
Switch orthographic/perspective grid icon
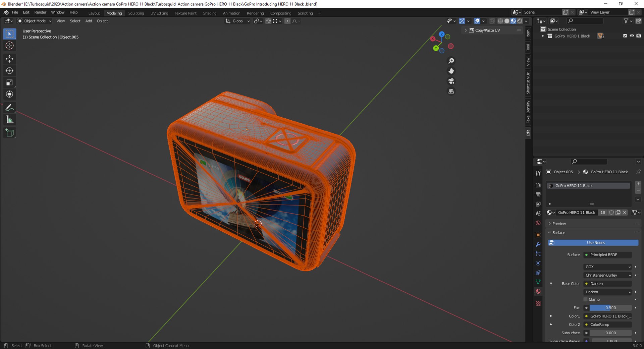click(x=451, y=91)
